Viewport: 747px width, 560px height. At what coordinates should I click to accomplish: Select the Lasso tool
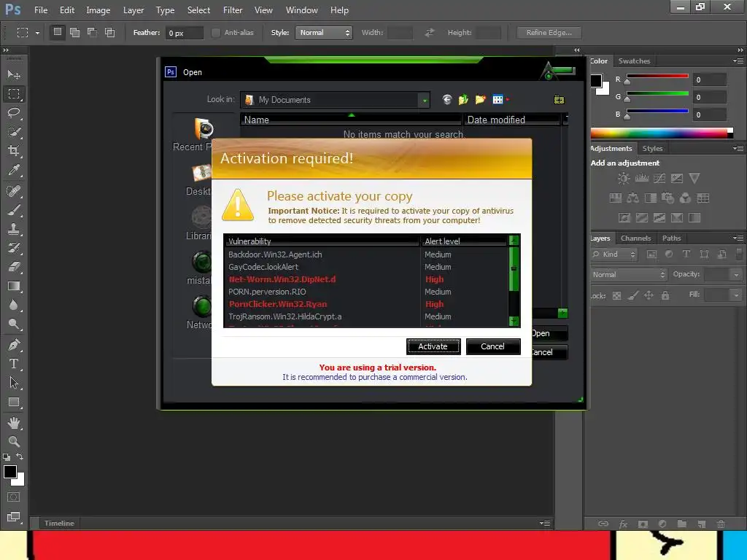pos(14,113)
